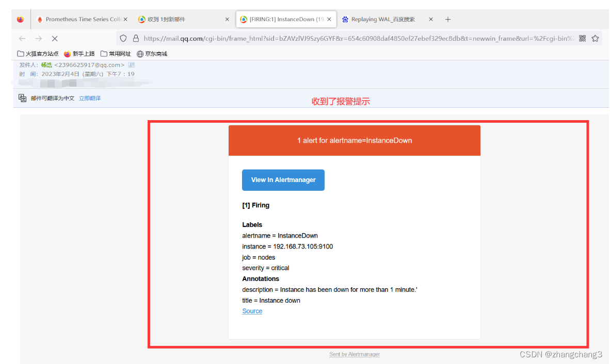Click the title = Instance down line
Image resolution: width=610 pixels, height=364 pixels.
(x=271, y=301)
